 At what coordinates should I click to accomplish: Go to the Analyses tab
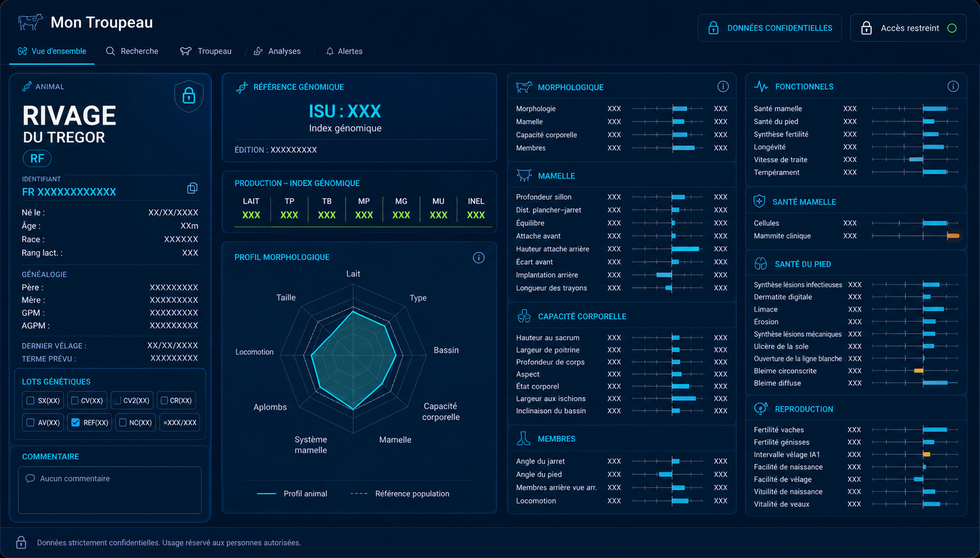tap(277, 51)
